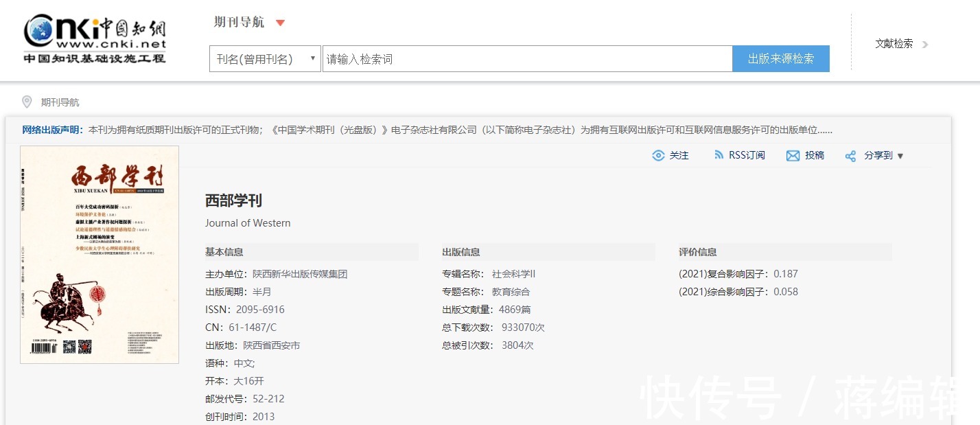Click the location pin icon in breadcrumb
Viewport: 980px width, 425px height.
pyautogui.click(x=27, y=102)
